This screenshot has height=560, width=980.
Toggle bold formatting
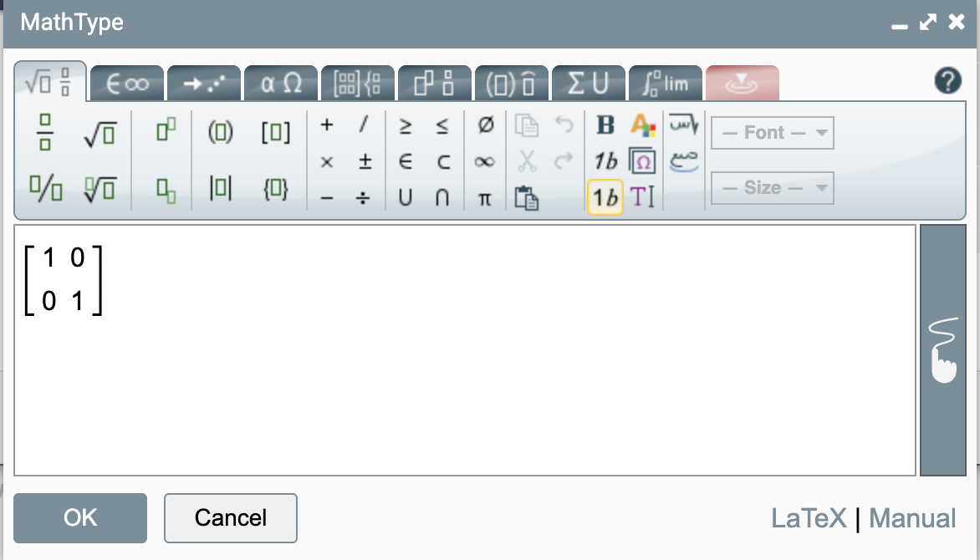[x=604, y=125]
